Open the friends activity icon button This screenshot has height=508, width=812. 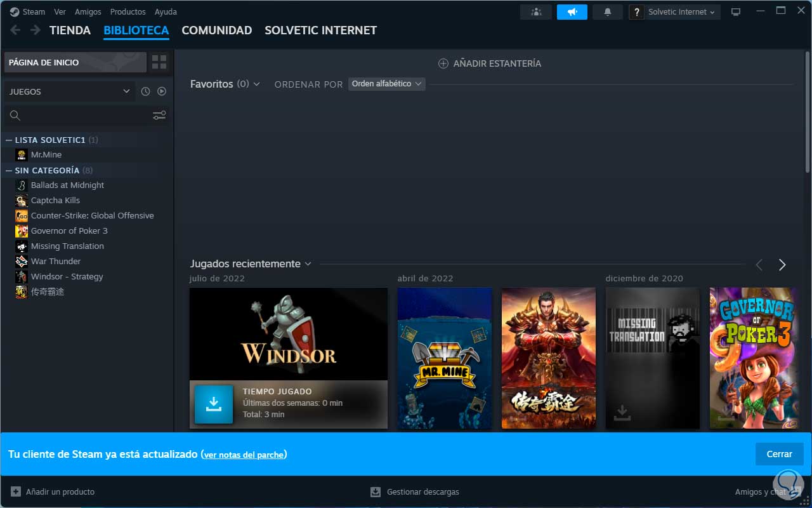(536, 12)
